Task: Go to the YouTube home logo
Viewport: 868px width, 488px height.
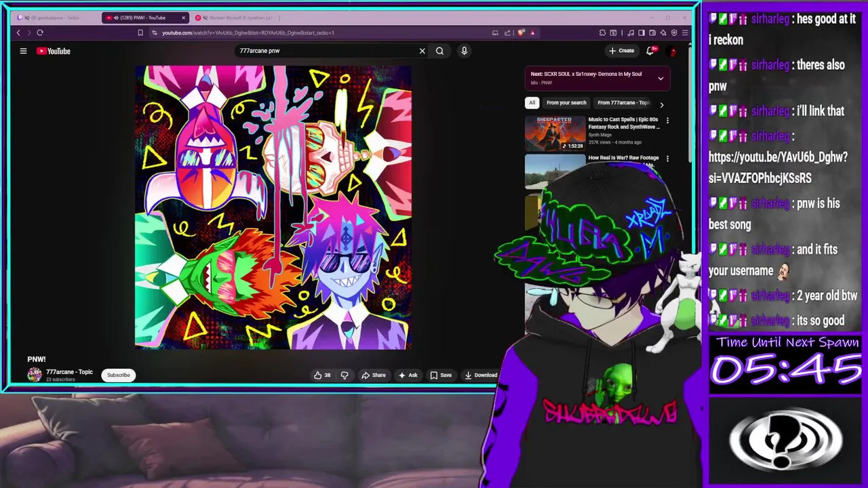Action: pos(54,51)
